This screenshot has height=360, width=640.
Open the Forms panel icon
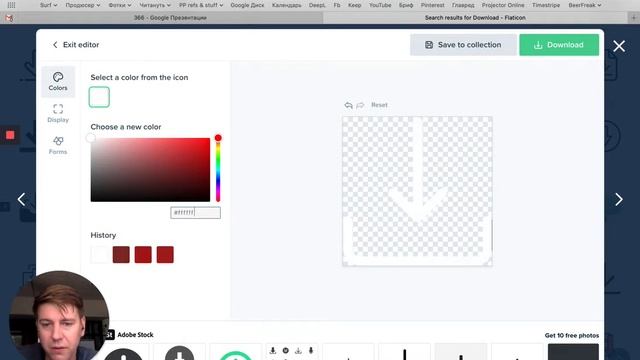[x=58, y=145]
